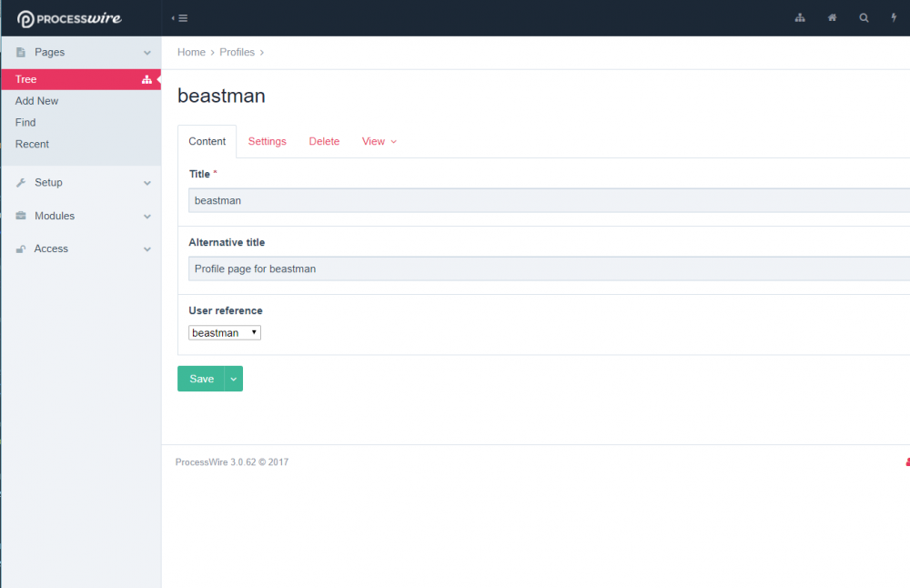Open the page tree sitemap icon in header
The height and width of the screenshot is (588, 910).
(x=800, y=18)
